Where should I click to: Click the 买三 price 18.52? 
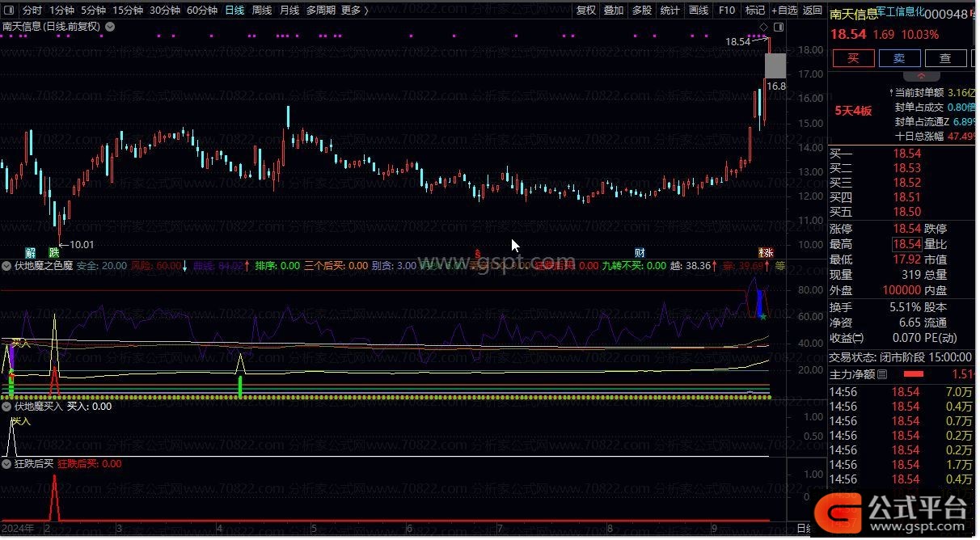906,183
